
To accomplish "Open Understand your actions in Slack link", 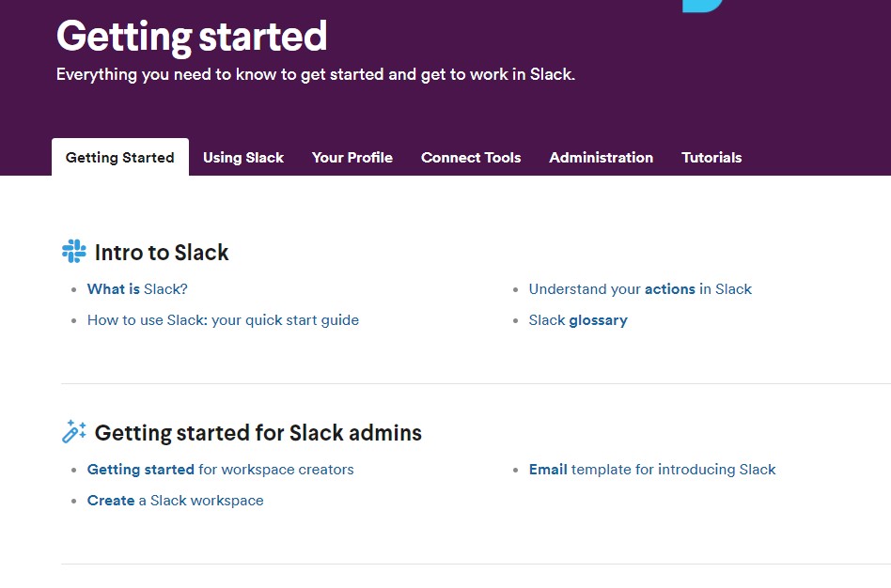I will pyautogui.click(x=640, y=289).
